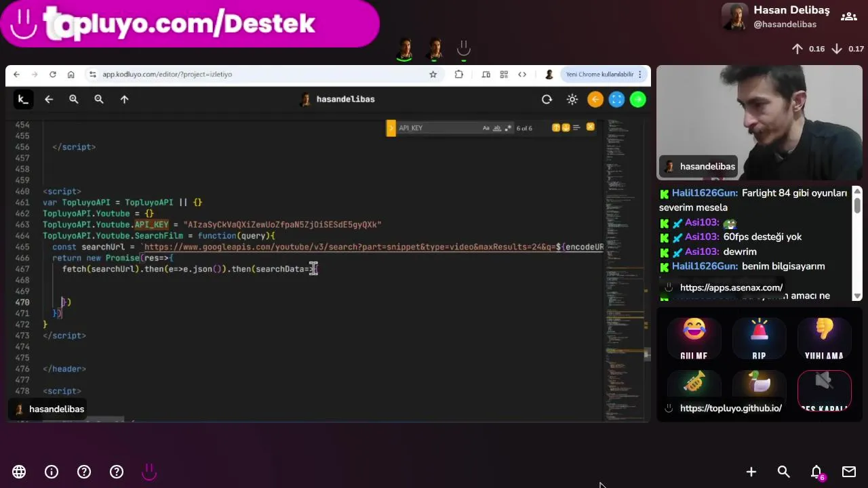Send the GÜLME laughing emoji reaction
The height and width of the screenshot is (488, 868).
[x=694, y=339]
